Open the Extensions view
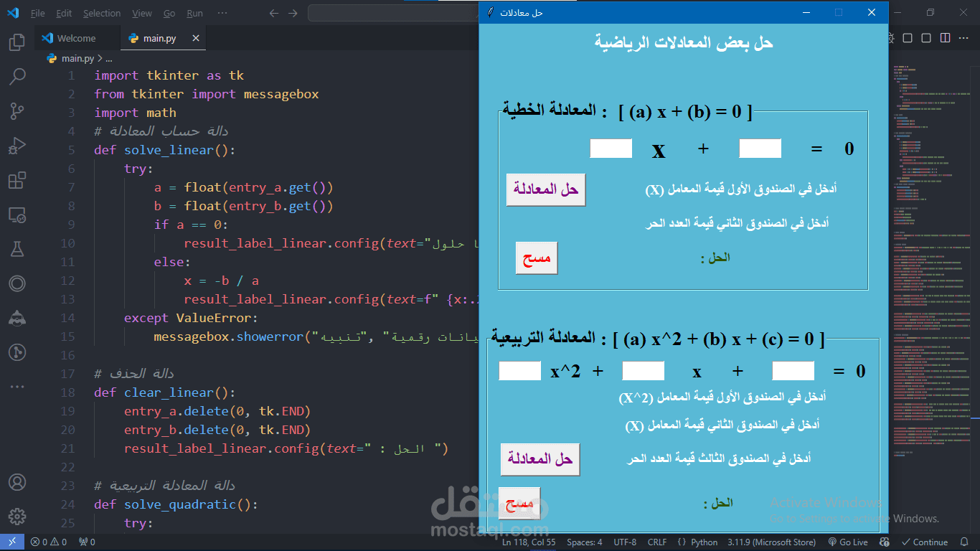Viewport: 980px width, 551px height. point(17,180)
